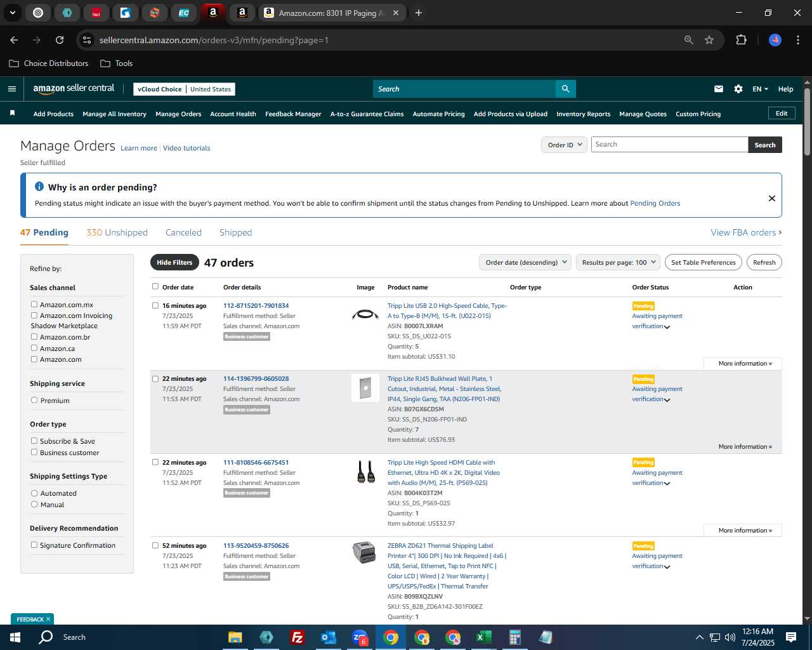Click the Edit button in nav bar
The image size is (812, 650).
[x=782, y=113]
